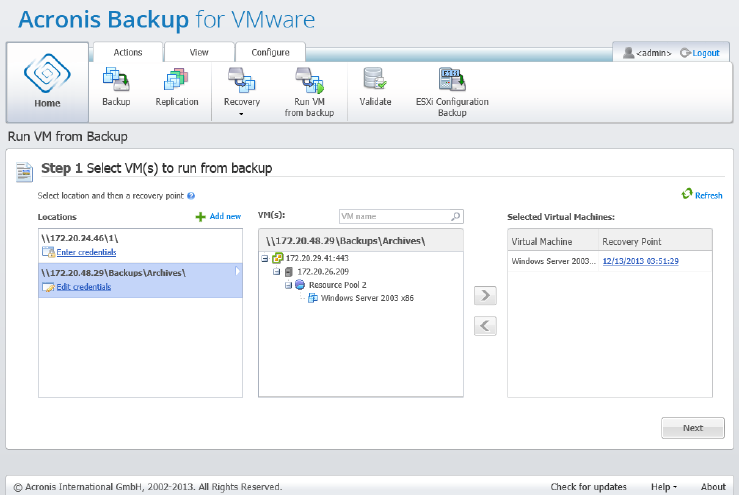The image size is (739, 495).
Task: Click Check for updates
Action: pos(588,487)
